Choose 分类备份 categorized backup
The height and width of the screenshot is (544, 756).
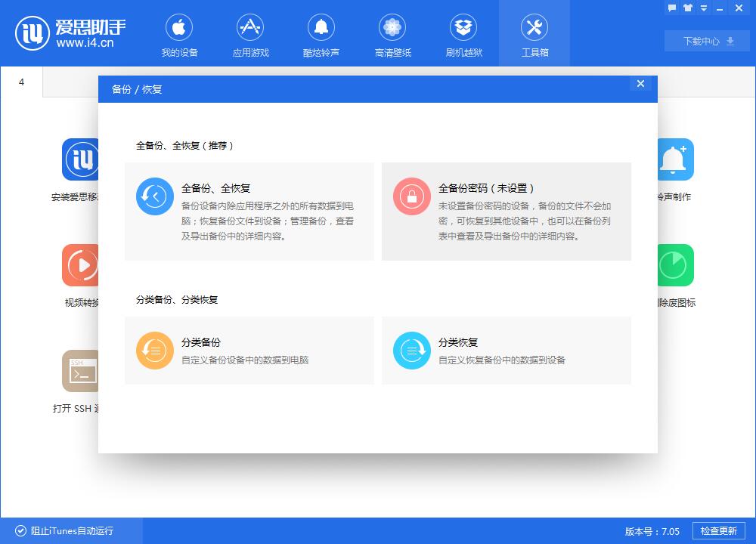pos(249,350)
